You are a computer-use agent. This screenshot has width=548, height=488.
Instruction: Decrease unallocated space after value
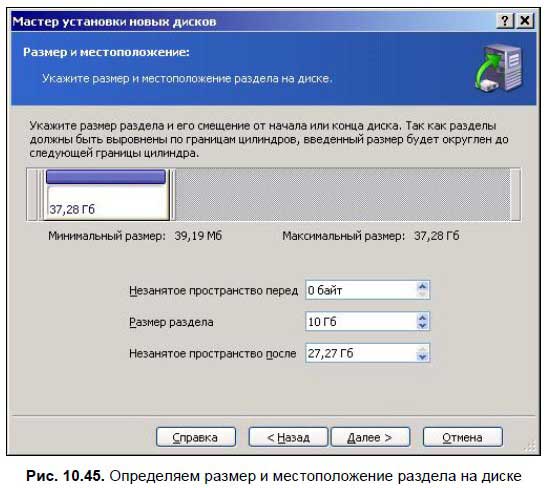pos(423,357)
